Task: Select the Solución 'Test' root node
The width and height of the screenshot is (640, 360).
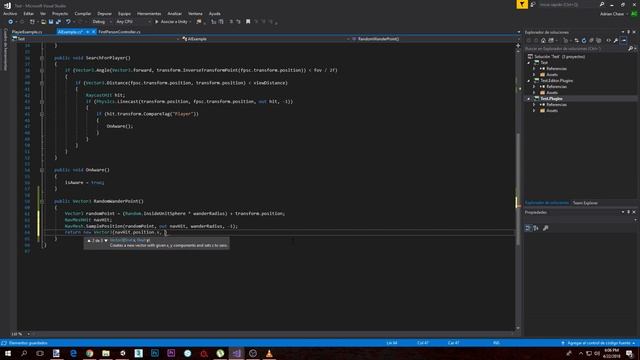Action: point(556,57)
